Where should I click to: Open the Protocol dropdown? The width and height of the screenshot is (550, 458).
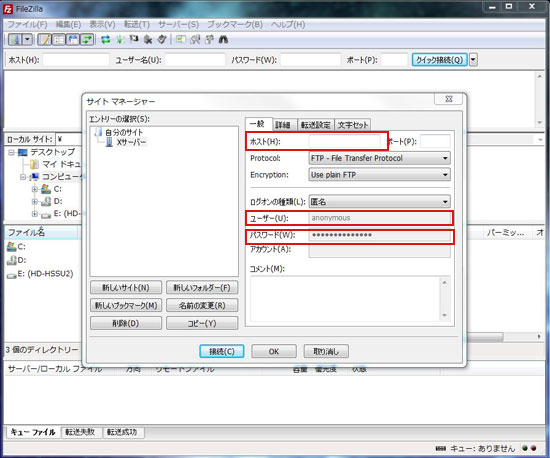(x=379, y=158)
